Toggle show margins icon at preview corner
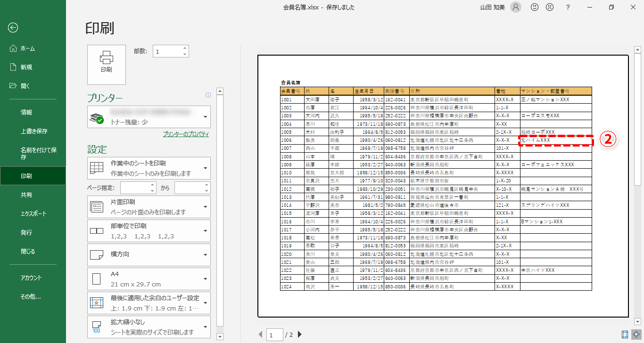The width and height of the screenshot is (644, 343). 625,335
